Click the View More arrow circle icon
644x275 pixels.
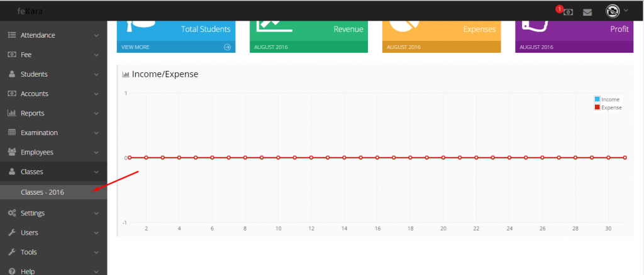(x=228, y=47)
